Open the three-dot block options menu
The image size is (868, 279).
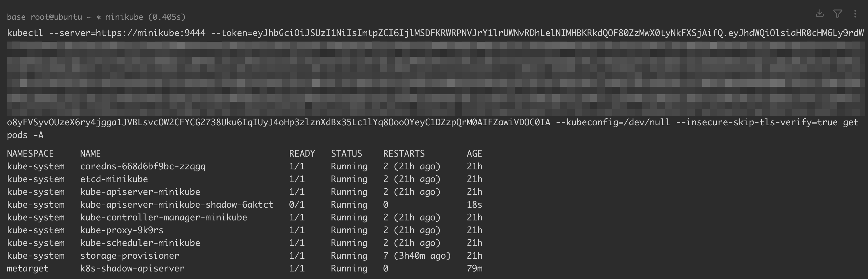(x=855, y=13)
